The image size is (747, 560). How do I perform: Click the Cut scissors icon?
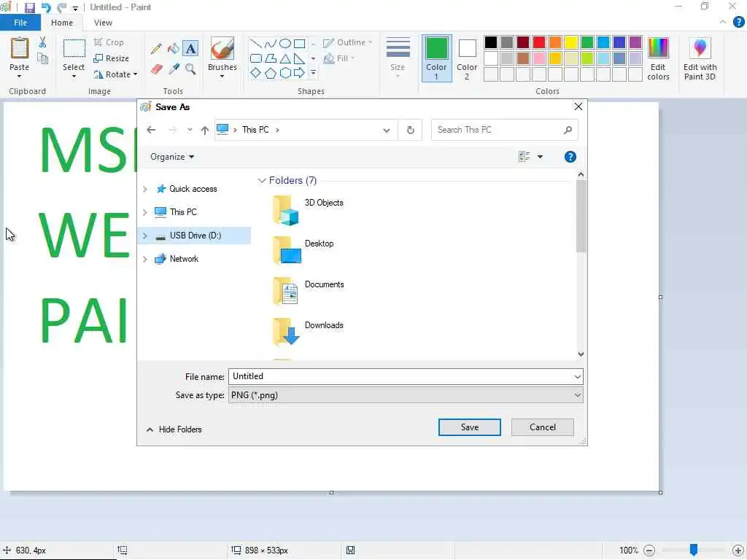tap(43, 42)
